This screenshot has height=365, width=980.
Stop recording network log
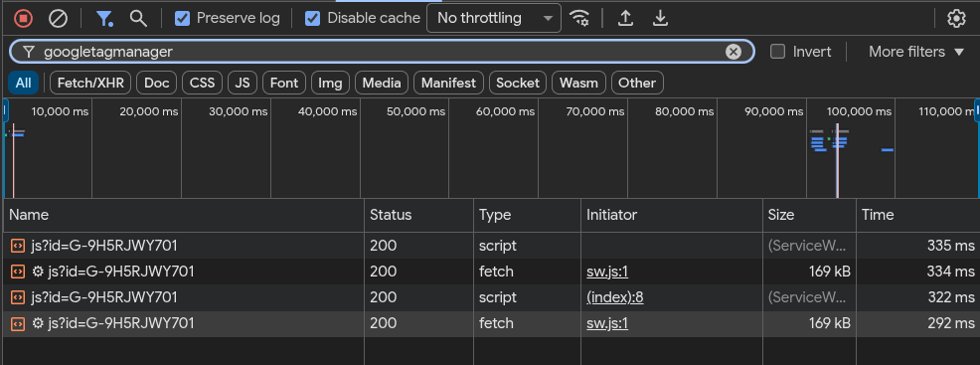[23, 18]
